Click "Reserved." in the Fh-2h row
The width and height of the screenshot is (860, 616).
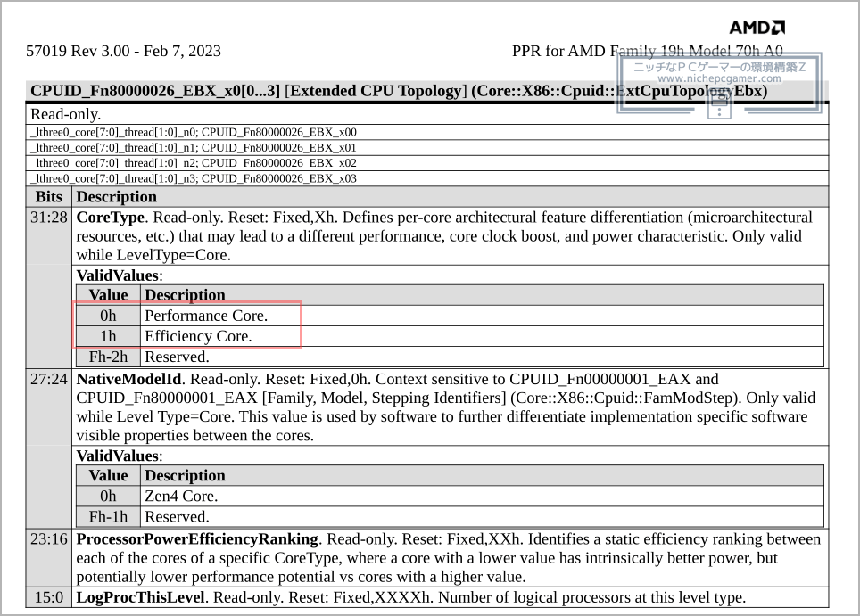pyautogui.click(x=178, y=357)
